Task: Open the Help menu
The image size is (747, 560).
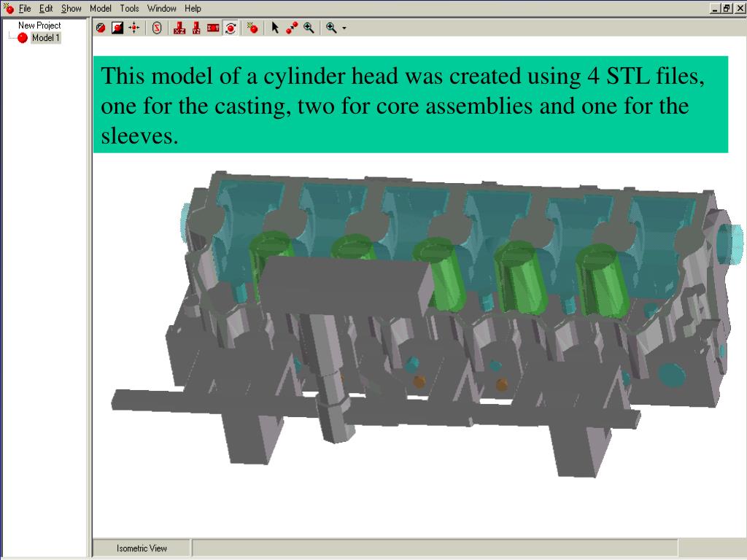Action: point(193,9)
